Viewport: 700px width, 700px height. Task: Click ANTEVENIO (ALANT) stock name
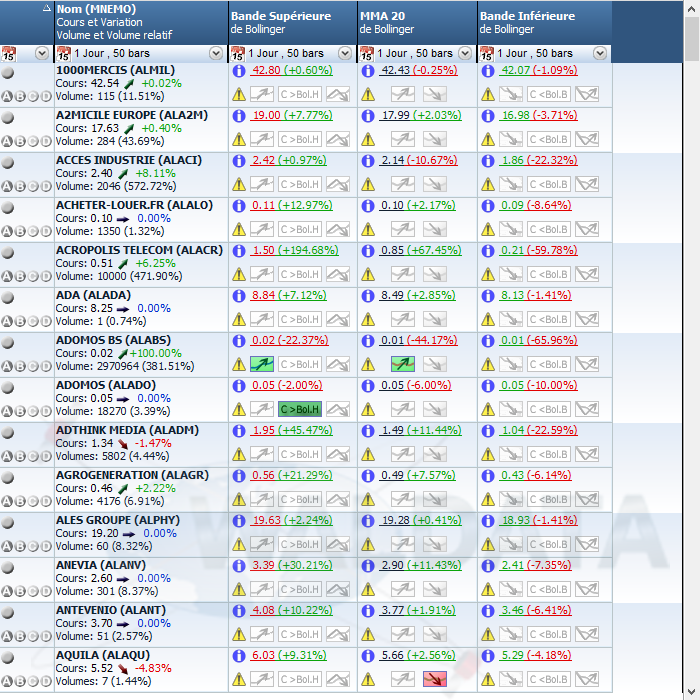tap(111, 610)
